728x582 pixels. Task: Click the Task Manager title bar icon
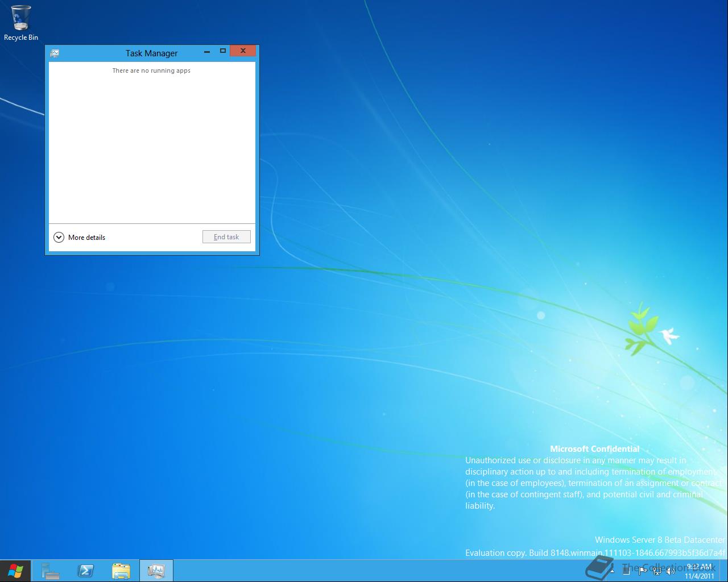click(x=55, y=53)
